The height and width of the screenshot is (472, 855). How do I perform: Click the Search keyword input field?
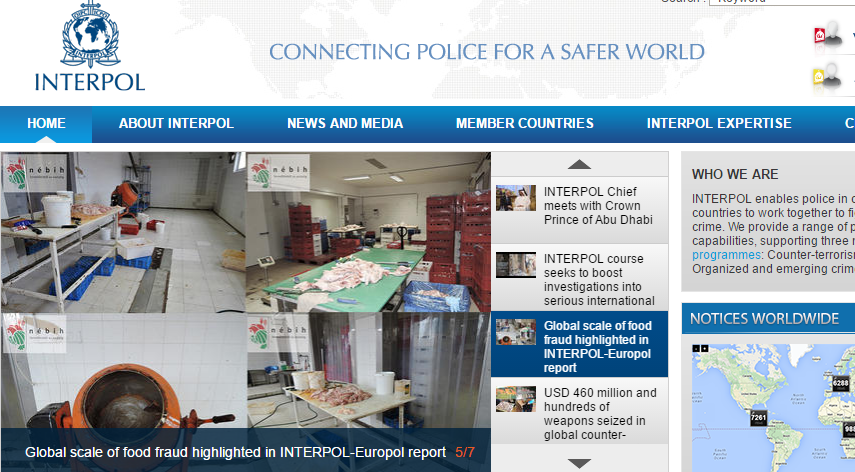(x=782, y=2)
